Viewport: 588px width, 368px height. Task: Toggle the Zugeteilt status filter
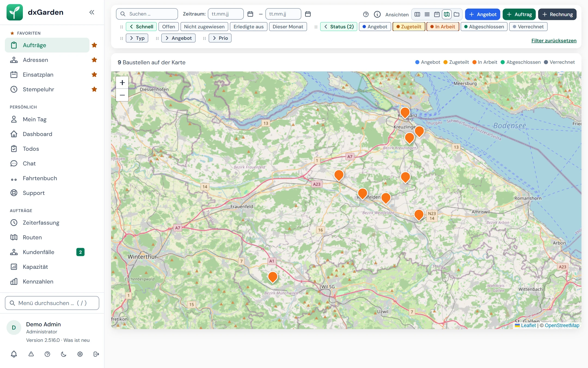[x=409, y=27]
